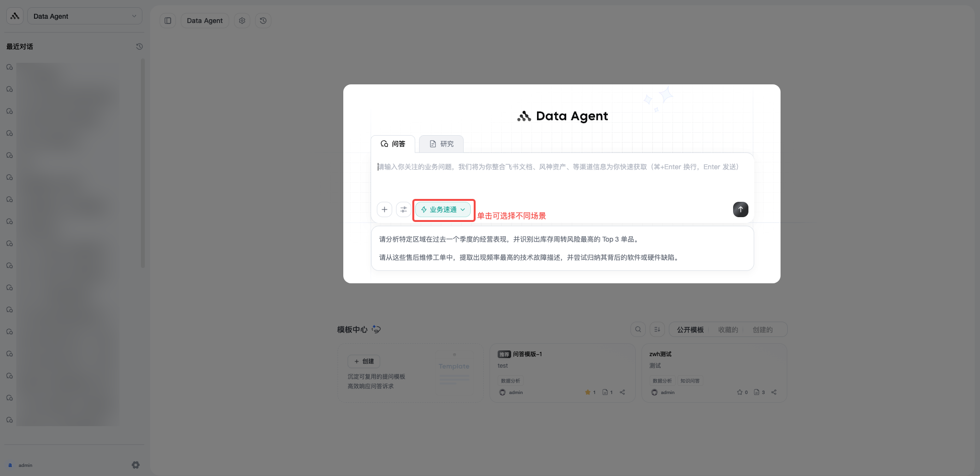Image resolution: width=980 pixels, height=476 pixels.
Task: Open the settings gear at sidebar bottom
Action: click(x=136, y=465)
